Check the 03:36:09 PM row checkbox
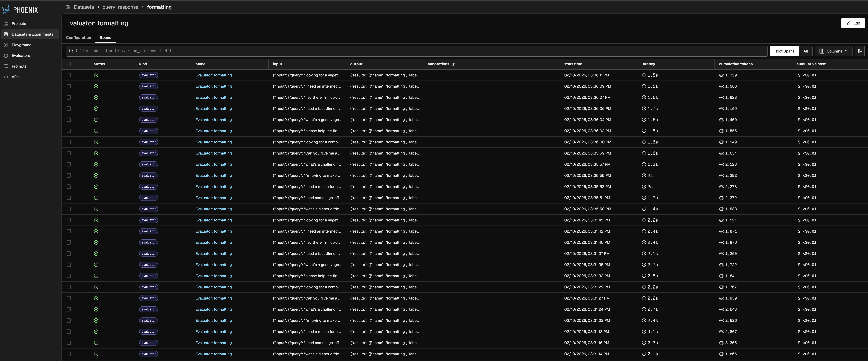Screen dimensions: 868x361 [69, 86]
